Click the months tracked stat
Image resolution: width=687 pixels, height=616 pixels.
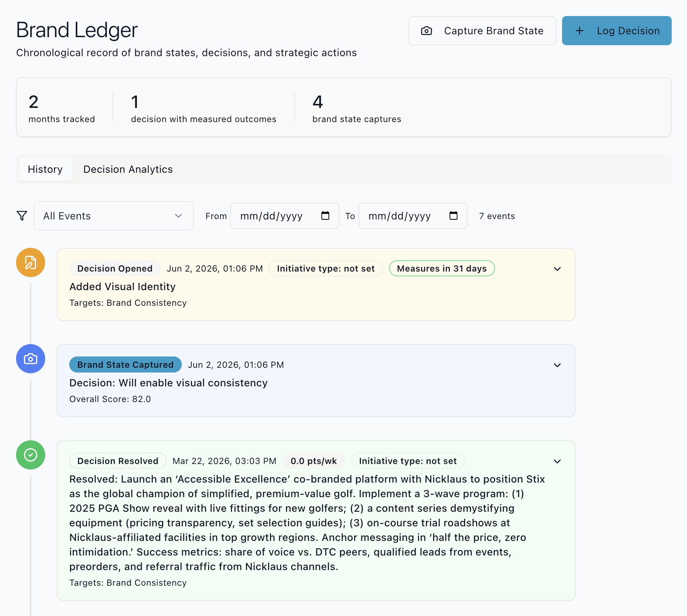(62, 108)
